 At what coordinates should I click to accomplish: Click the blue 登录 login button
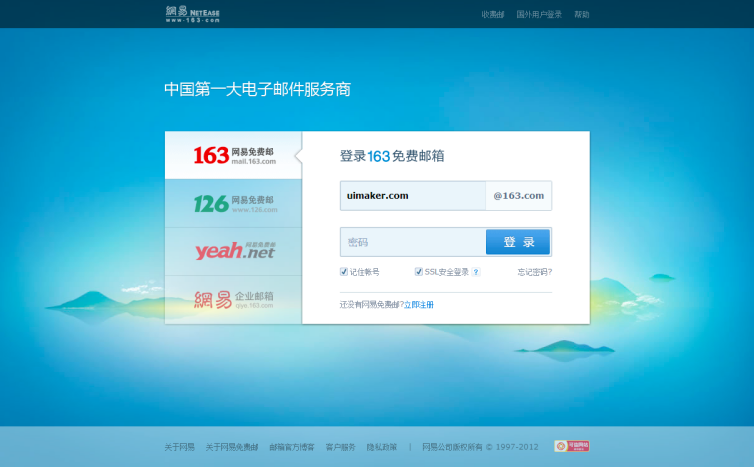(518, 242)
